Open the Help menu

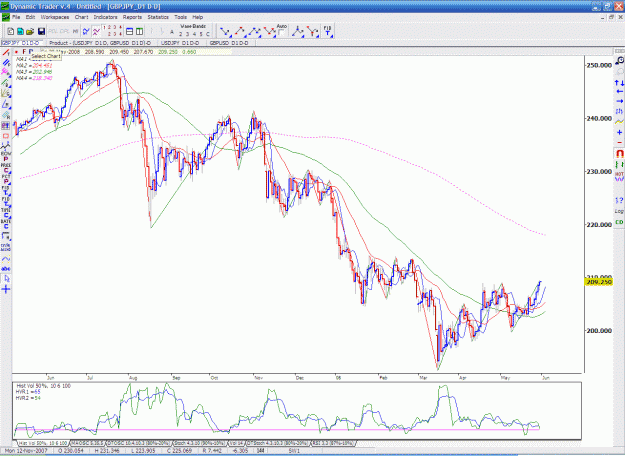[198, 17]
